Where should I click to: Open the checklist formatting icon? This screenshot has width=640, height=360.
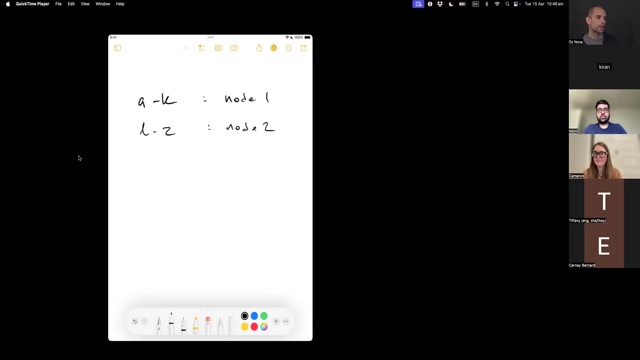202,48
